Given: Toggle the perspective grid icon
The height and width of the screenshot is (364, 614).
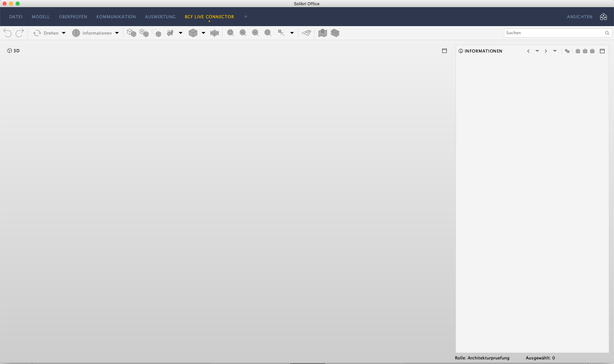Looking at the screenshot, I should point(306,33).
